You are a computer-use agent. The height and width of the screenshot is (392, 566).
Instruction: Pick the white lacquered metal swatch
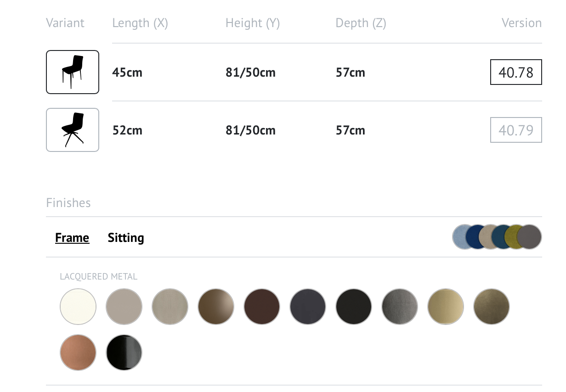click(x=78, y=307)
